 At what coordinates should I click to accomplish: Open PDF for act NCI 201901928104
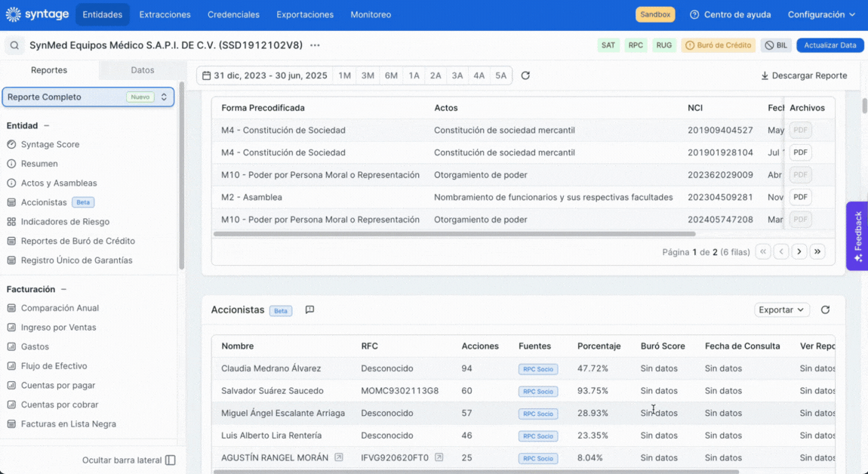(801, 152)
